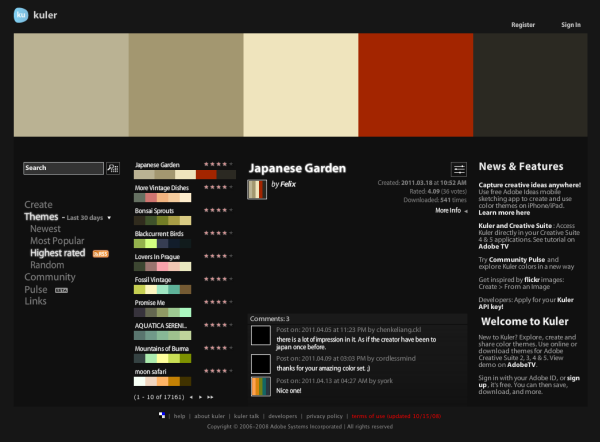Open the Pulse section
The image size is (600, 442).
point(36,289)
